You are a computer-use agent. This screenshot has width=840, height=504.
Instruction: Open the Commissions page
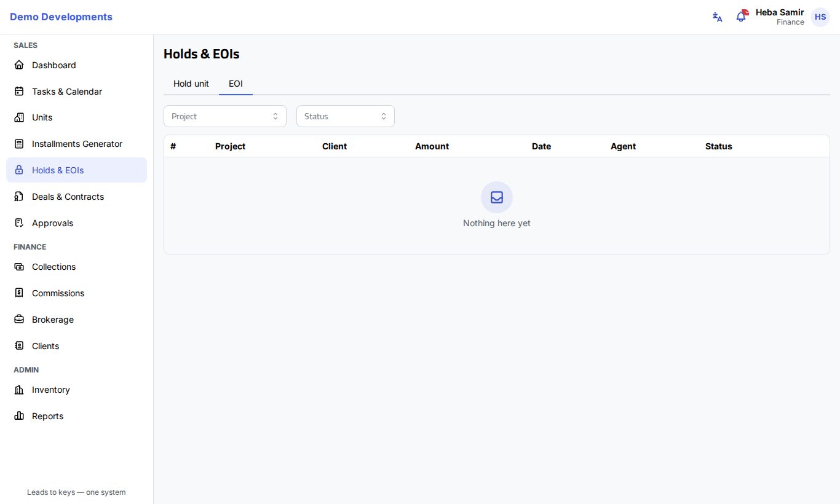coord(76,293)
